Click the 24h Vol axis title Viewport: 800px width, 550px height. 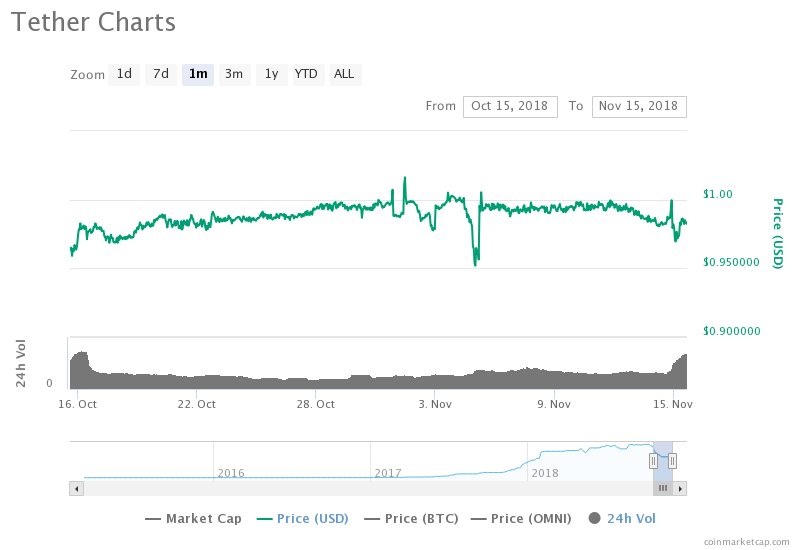tap(20, 363)
